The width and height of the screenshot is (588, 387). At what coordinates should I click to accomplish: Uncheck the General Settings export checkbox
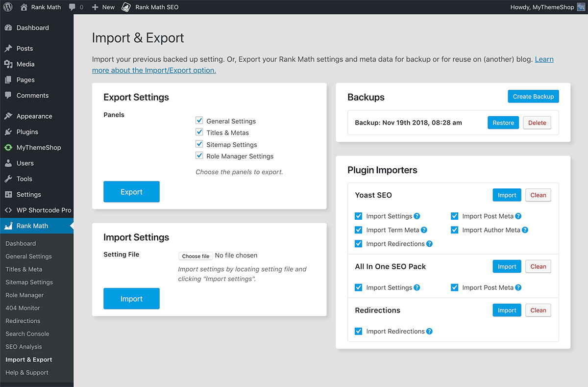click(x=199, y=121)
